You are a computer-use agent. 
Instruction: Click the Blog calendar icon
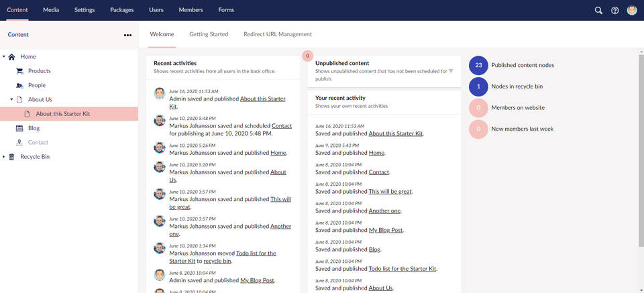[x=19, y=128]
